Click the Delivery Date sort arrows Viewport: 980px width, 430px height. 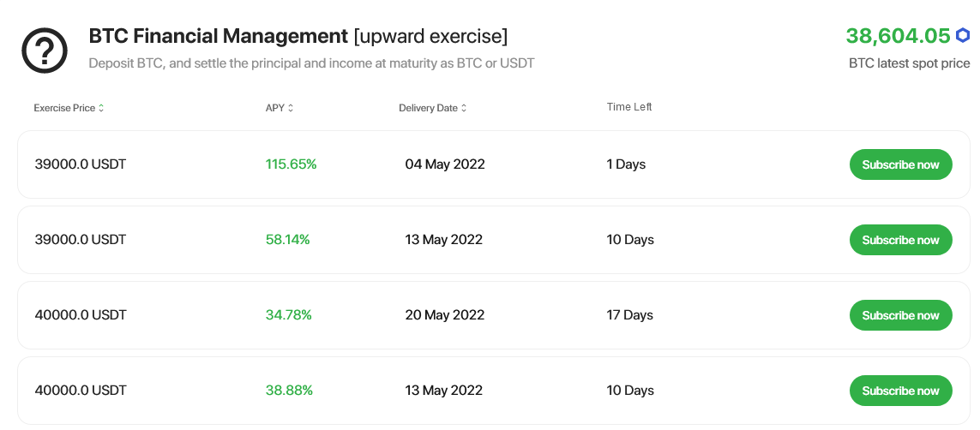point(464,108)
